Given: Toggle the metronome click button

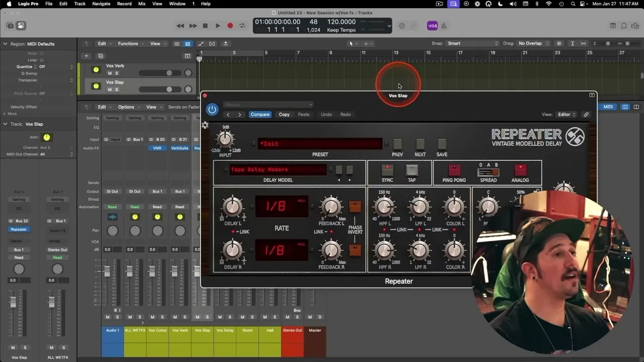Looking at the screenshot, I should click(444, 26).
